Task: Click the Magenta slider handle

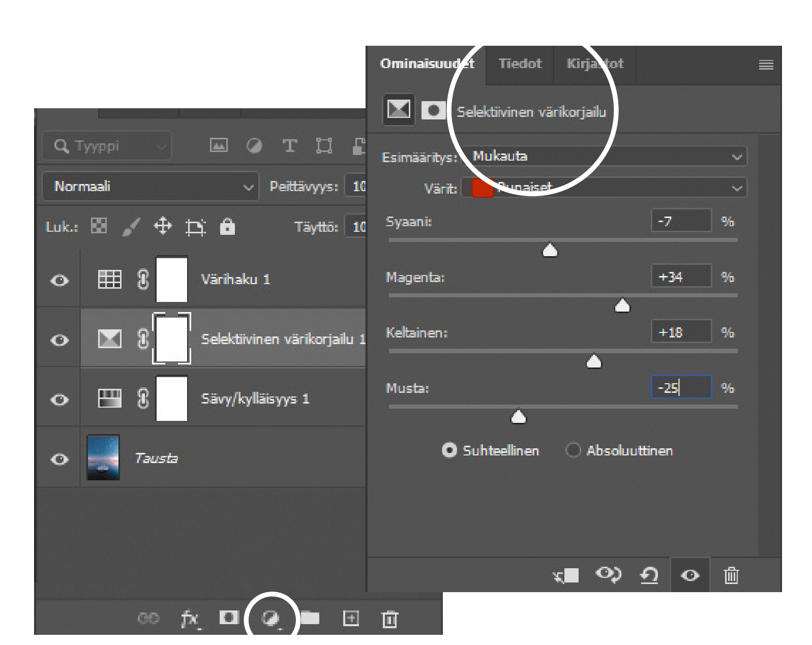Action: pyautogui.click(x=622, y=305)
